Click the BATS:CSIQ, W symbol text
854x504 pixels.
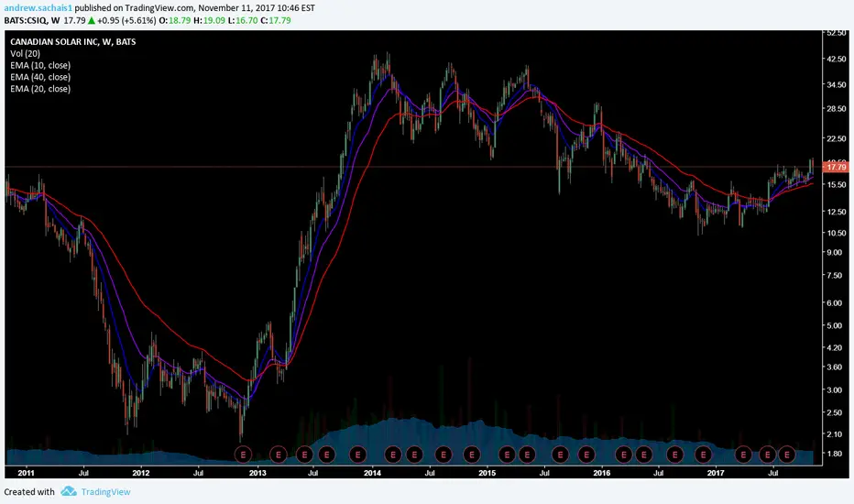point(32,21)
